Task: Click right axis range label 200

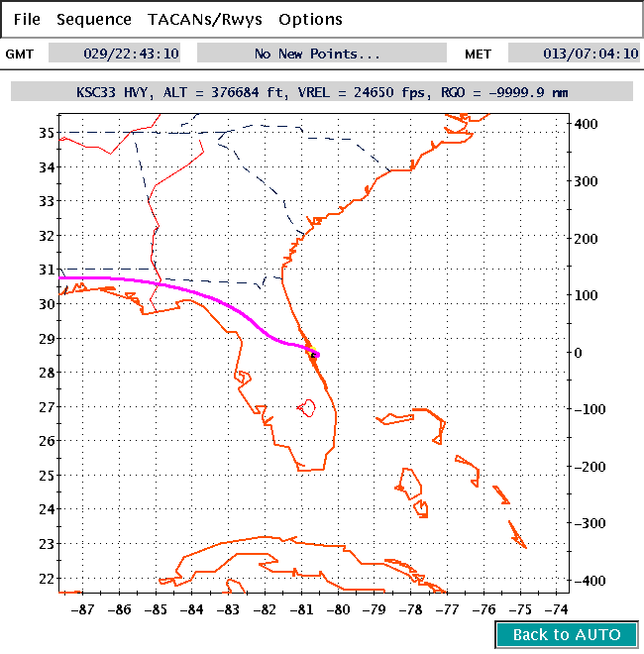Action: click(x=586, y=239)
